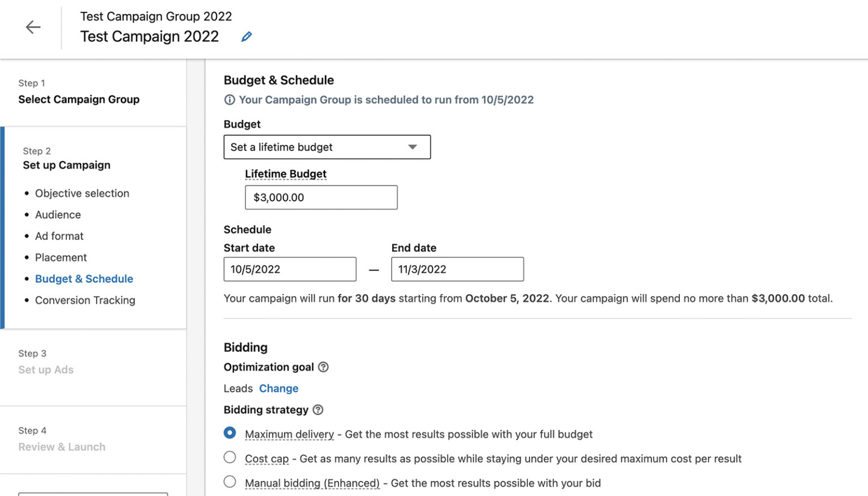This screenshot has height=496, width=868.
Task: Click the End date field
Action: coord(457,269)
